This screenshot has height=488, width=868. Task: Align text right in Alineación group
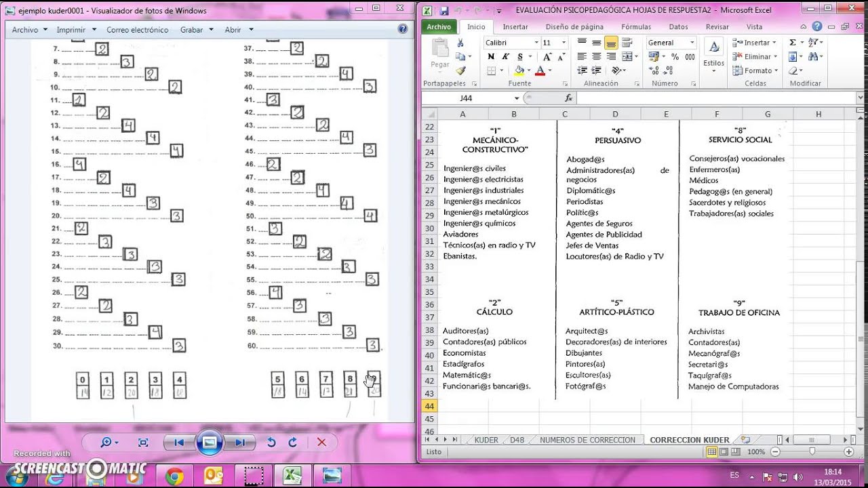click(610, 57)
